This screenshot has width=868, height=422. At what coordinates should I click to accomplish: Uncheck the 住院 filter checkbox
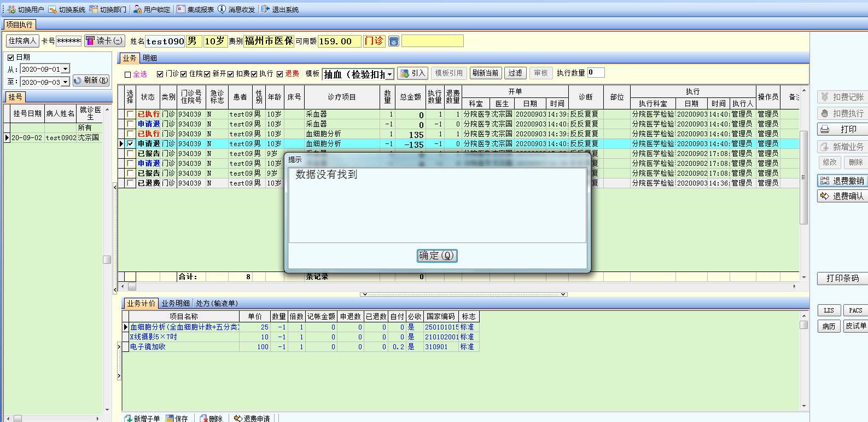(184, 74)
